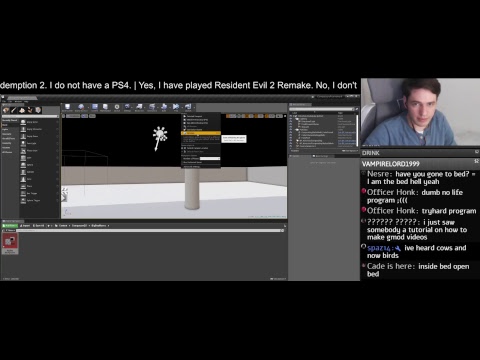
Task: Select Foliage mode icon
Action: tap(30, 110)
